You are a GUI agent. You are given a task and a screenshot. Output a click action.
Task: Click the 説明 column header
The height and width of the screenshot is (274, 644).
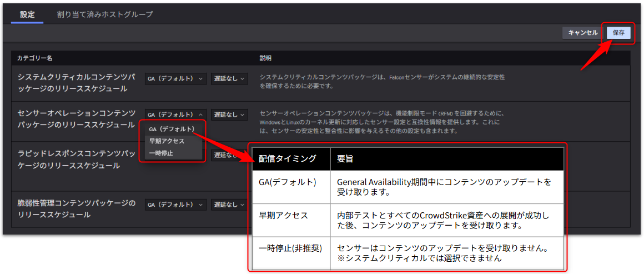tap(265, 58)
